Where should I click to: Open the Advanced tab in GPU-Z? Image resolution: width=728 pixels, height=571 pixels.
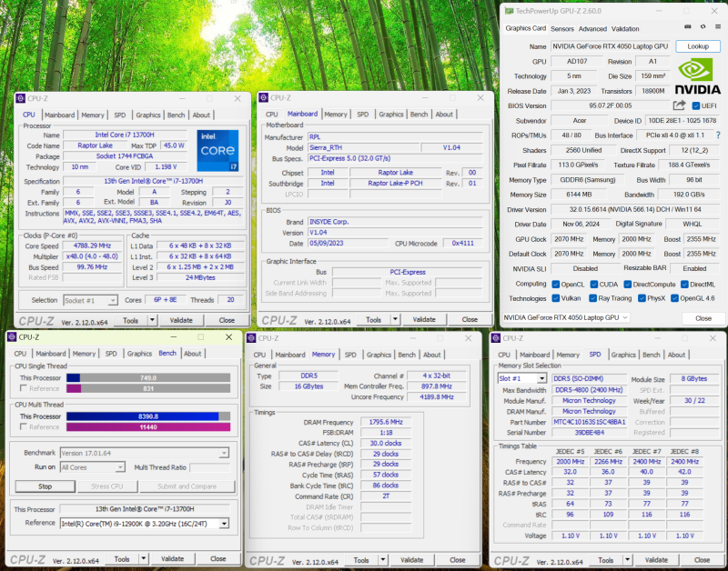592,28
